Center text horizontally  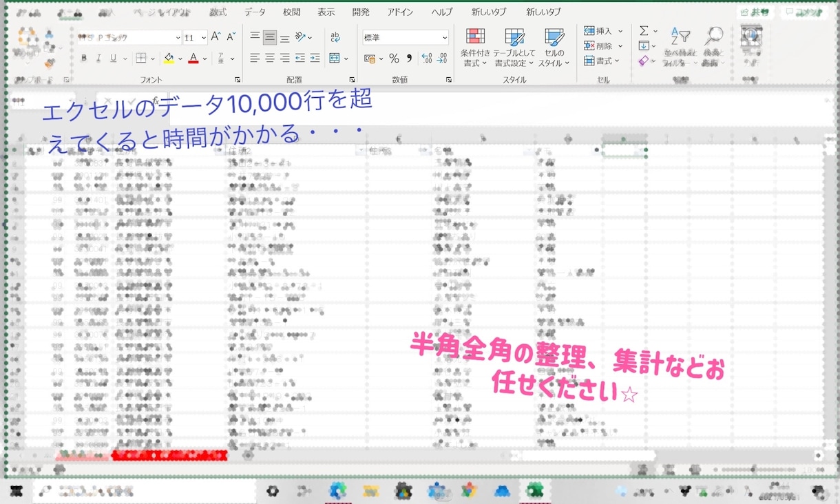pos(270,59)
